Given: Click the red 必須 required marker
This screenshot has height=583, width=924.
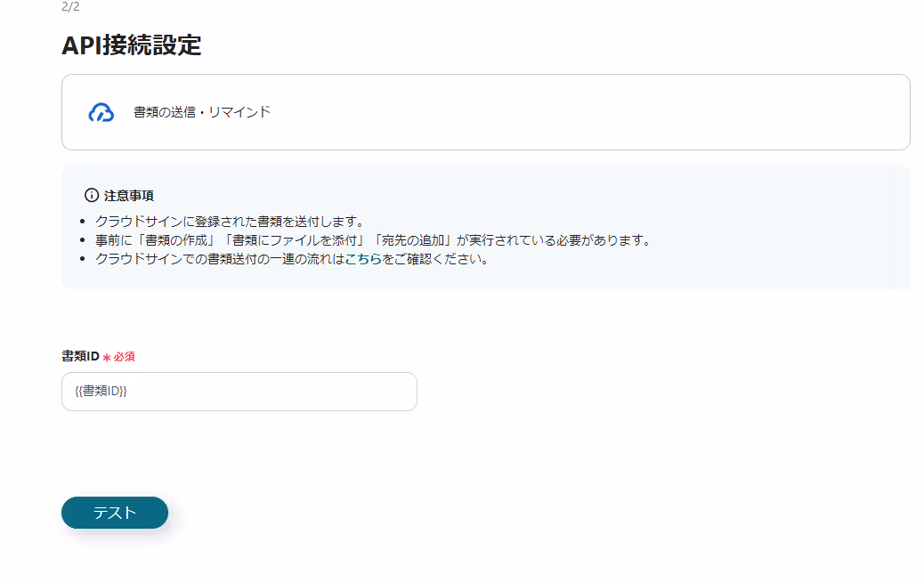Looking at the screenshot, I should coord(119,357).
